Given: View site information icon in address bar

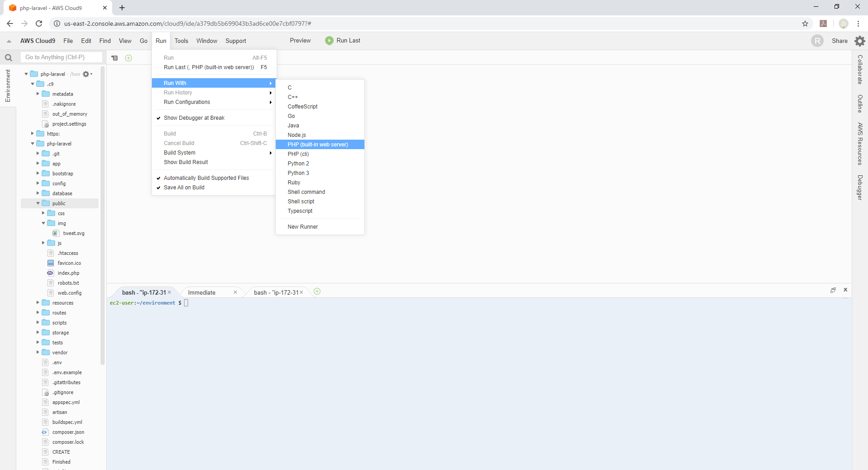Looking at the screenshot, I should click(57, 23).
